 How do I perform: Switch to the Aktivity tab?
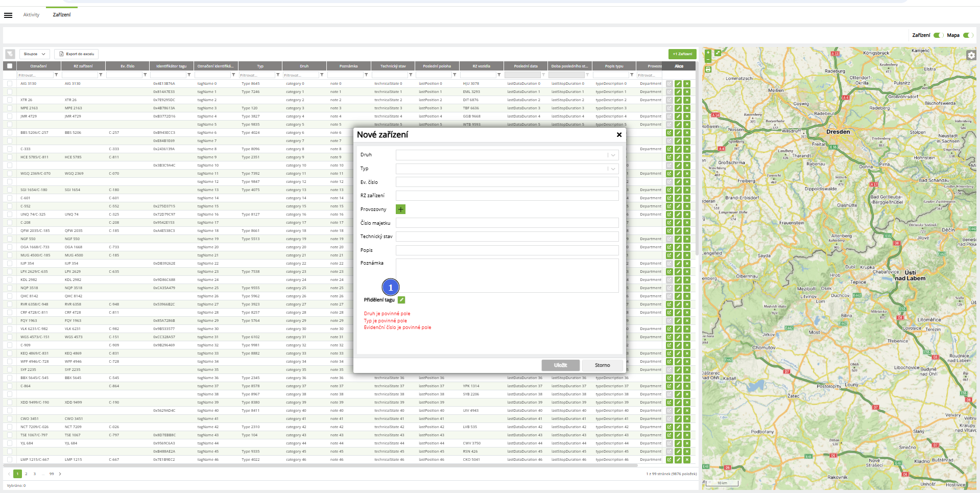pyautogui.click(x=31, y=15)
